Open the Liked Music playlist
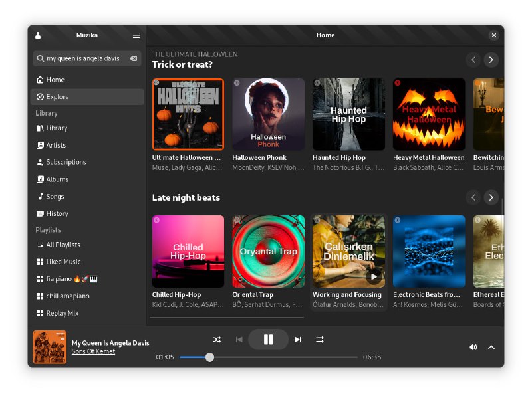 tap(63, 262)
